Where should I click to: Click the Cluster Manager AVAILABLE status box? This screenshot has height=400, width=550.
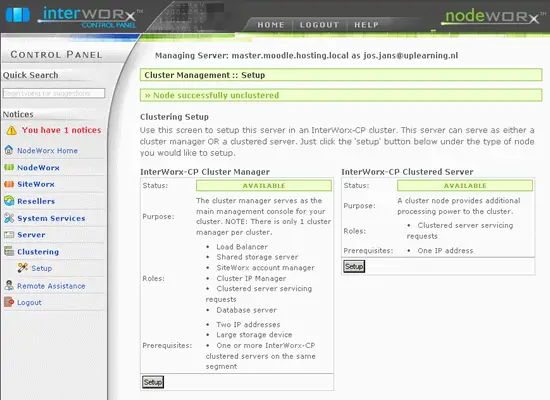pyautogui.click(x=264, y=185)
